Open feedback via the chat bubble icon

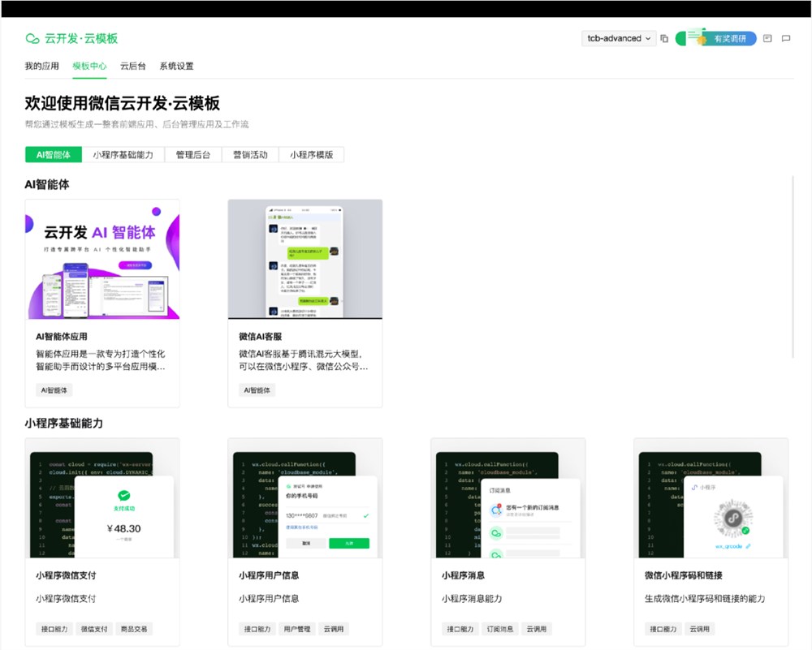coord(785,38)
